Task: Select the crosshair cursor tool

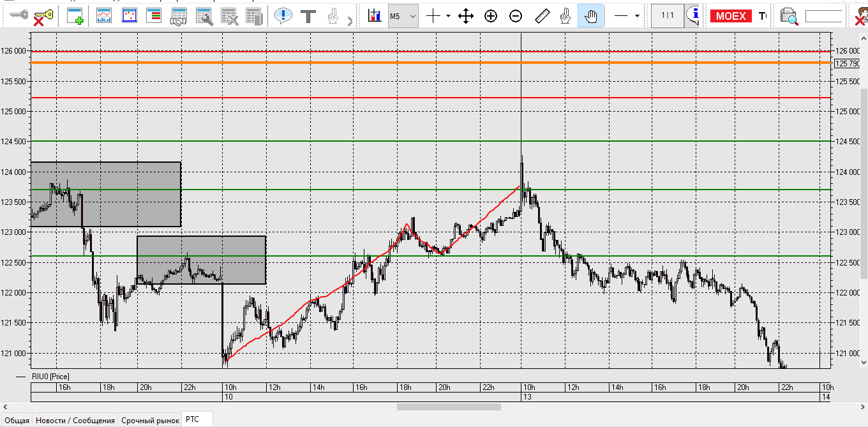Action: 433,16
